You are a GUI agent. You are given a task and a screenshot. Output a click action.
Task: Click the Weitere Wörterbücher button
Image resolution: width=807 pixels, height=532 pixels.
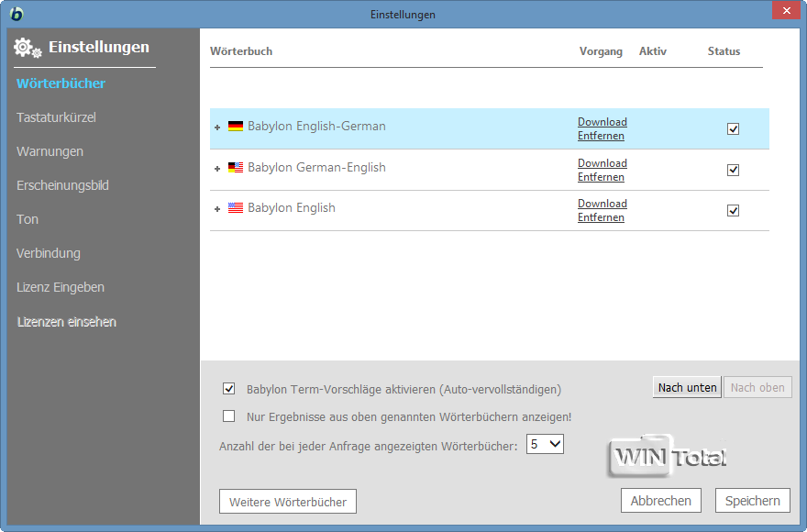point(287,502)
